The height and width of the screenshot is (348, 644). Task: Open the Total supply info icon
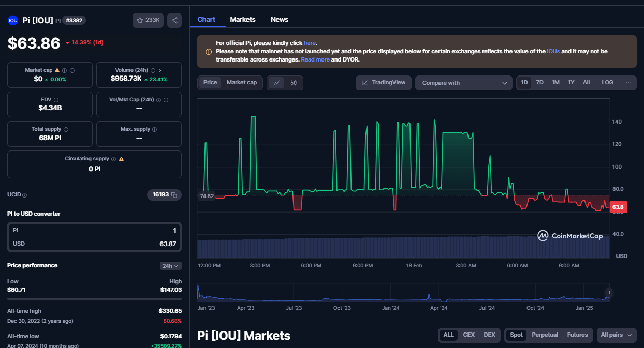coord(66,129)
